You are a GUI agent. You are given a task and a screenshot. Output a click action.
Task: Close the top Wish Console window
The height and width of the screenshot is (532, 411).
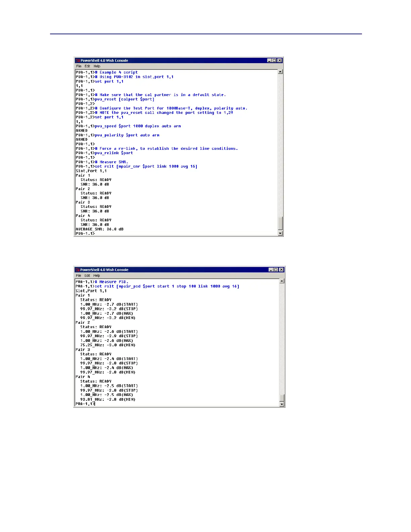point(280,60)
